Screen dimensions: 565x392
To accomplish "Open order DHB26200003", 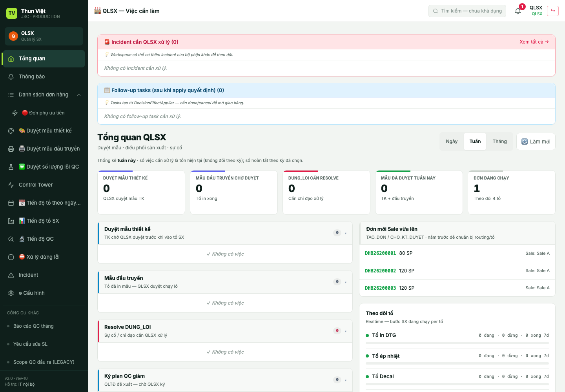I will tap(380, 288).
